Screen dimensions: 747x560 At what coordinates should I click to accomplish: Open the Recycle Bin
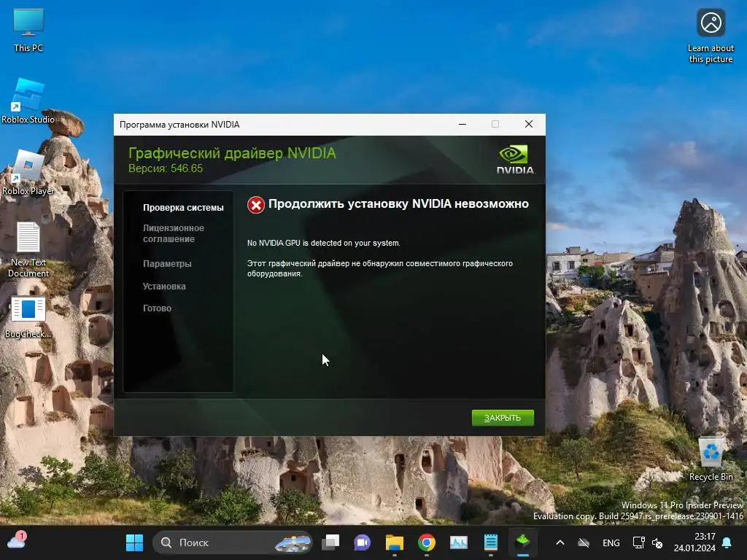(x=711, y=459)
